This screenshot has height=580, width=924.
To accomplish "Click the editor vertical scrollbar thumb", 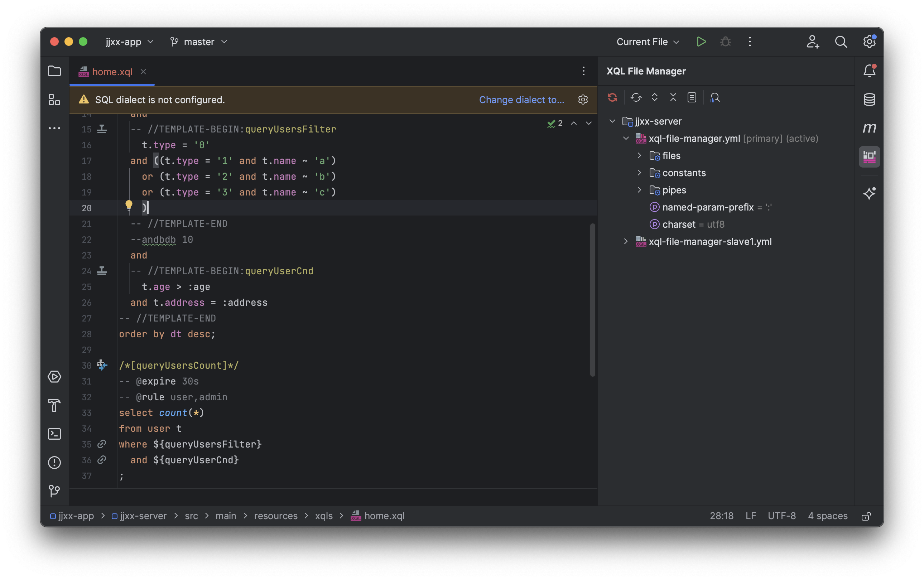I will [x=592, y=300].
